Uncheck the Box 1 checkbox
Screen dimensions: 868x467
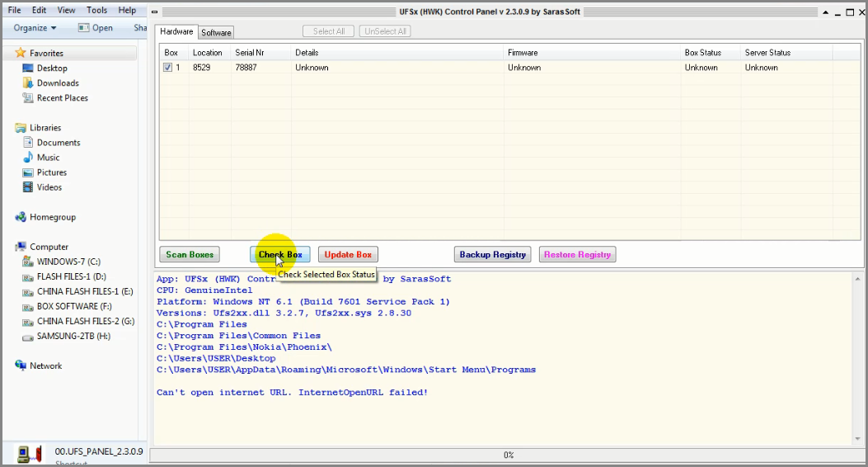[x=167, y=68]
